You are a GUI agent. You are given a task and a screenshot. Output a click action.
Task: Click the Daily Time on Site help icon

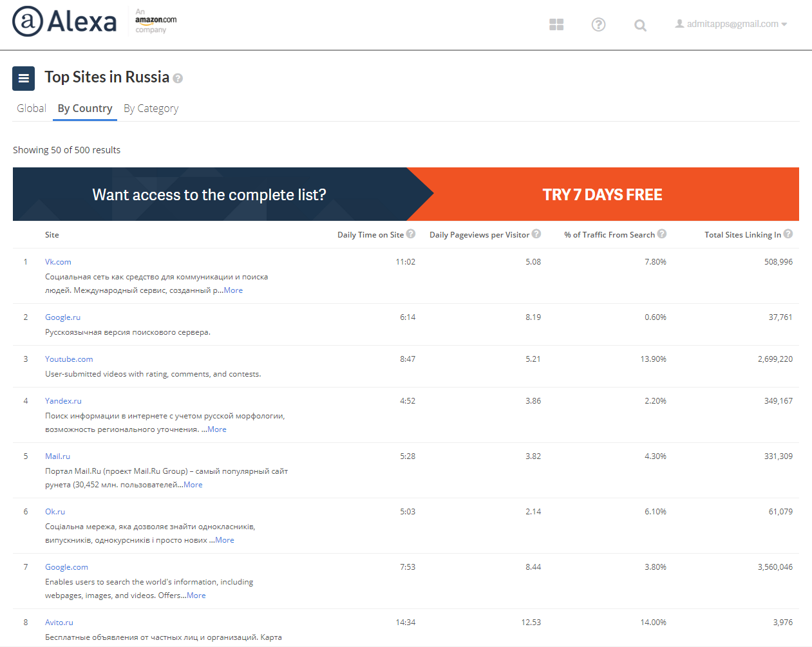point(411,234)
